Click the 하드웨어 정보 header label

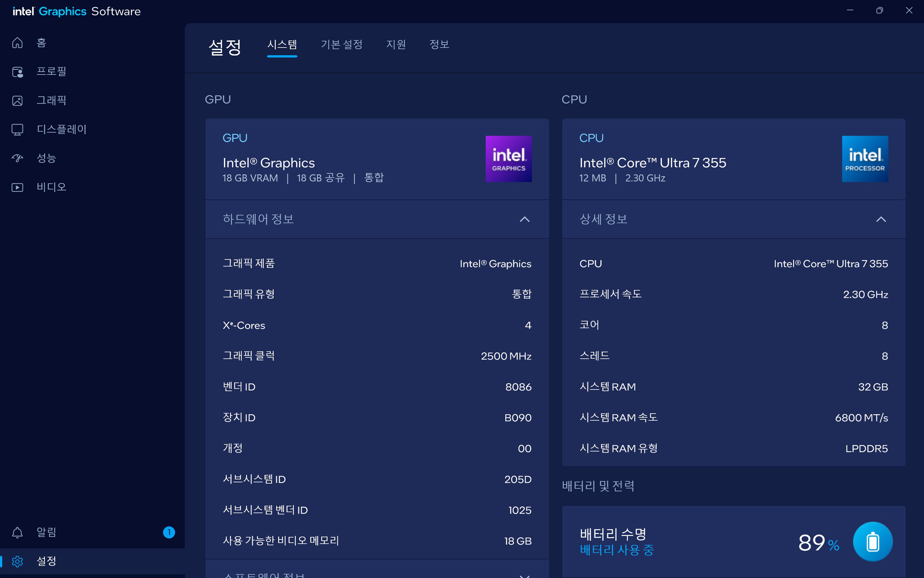tap(258, 219)
